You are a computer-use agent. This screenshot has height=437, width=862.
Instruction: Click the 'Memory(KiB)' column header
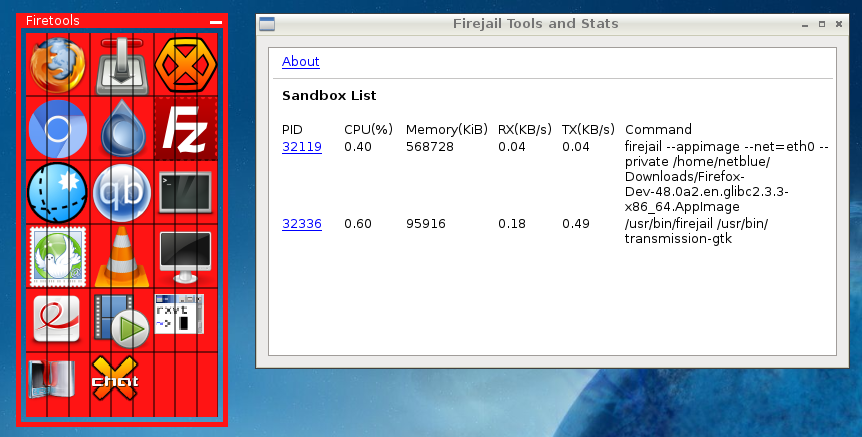click(447, 130)
